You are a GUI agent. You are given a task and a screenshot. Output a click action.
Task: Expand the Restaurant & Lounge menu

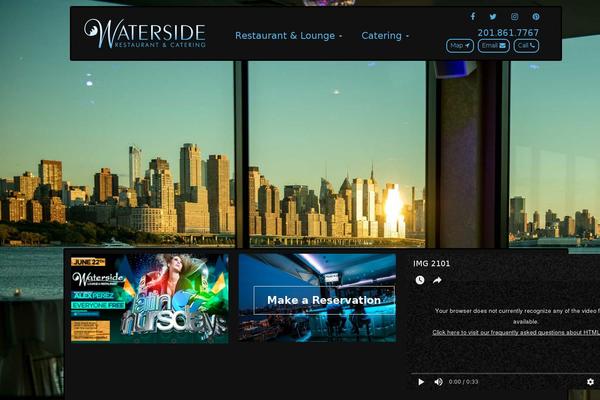[289, 36]
